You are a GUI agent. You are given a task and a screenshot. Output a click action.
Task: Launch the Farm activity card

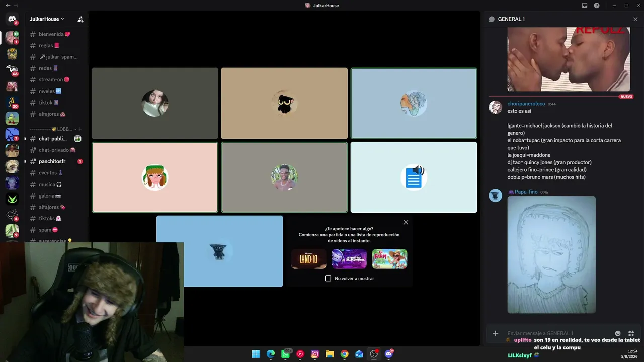coord(389,259)
